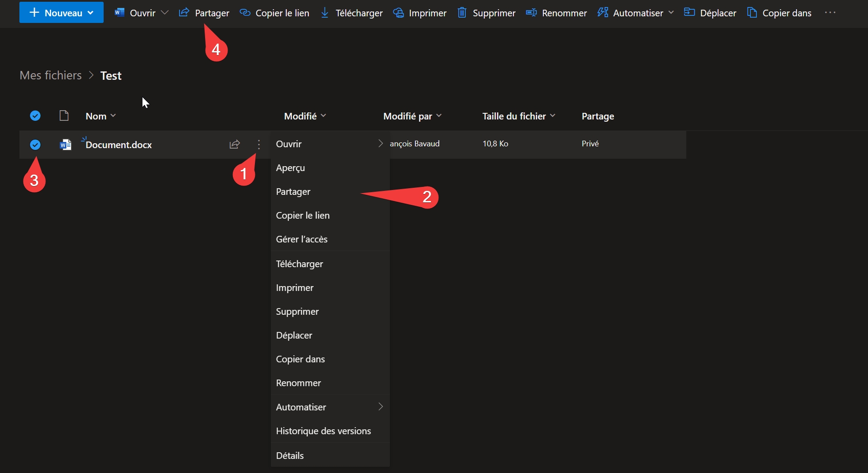Select Historique des versions in context menu
The width and height of the screenshot is (868, 473).
(x=323, y=431)
